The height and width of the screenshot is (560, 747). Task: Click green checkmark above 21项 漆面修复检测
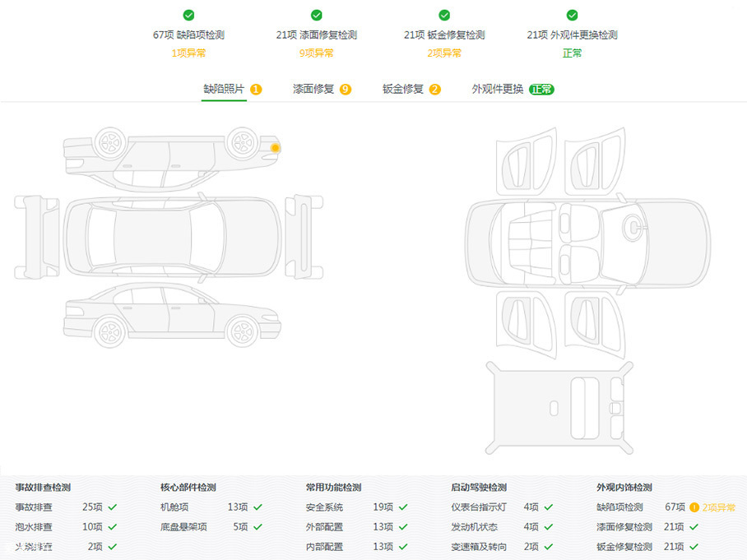point(316,15)
